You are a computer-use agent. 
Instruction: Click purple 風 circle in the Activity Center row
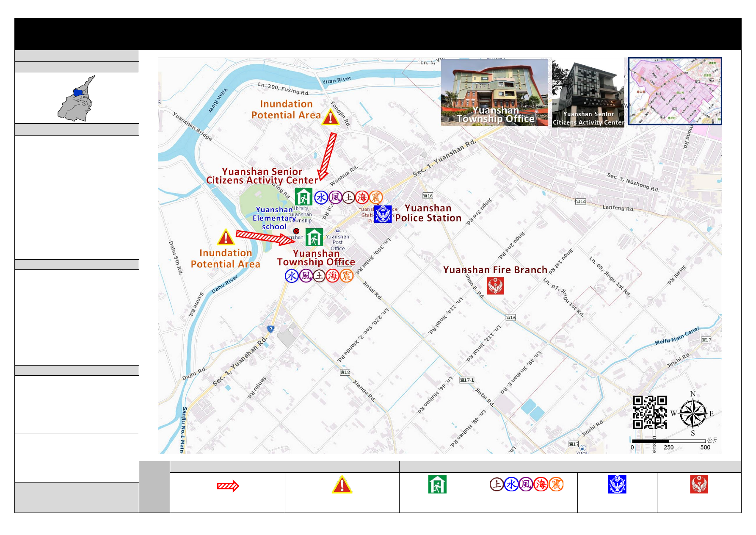pyautogui.click(x=335, y=197)
